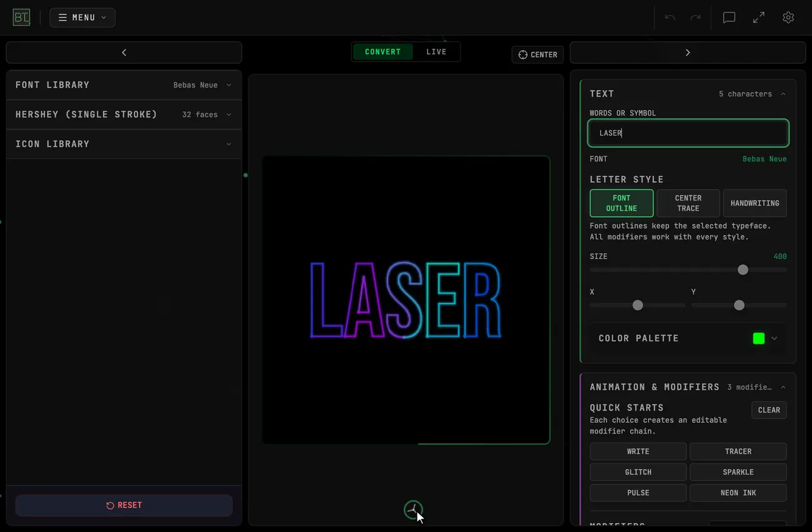
Task: Click the green color palette swatch
Action: click(759, 338)
